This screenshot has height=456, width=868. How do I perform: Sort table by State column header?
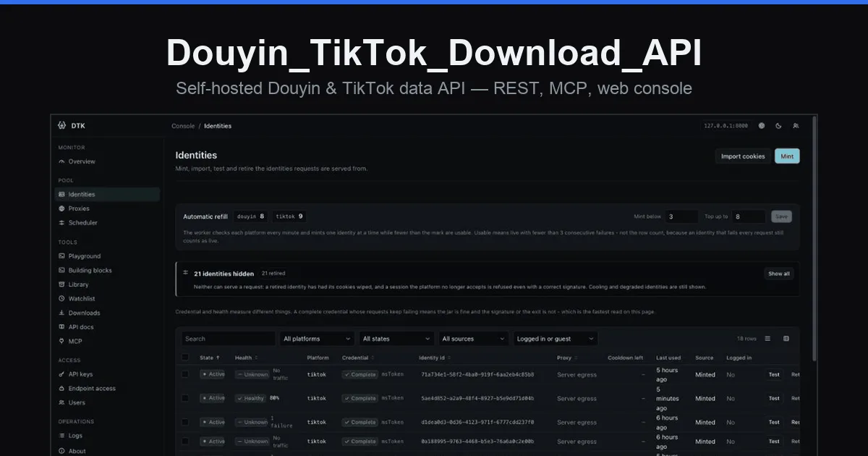click(x=210, y=358)
